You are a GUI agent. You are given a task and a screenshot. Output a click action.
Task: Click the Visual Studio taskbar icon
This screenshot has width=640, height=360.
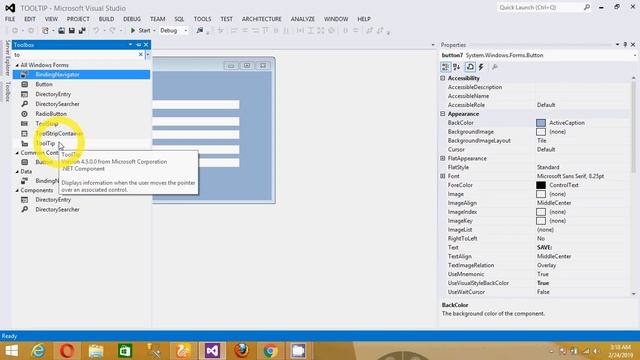(212, 351)
